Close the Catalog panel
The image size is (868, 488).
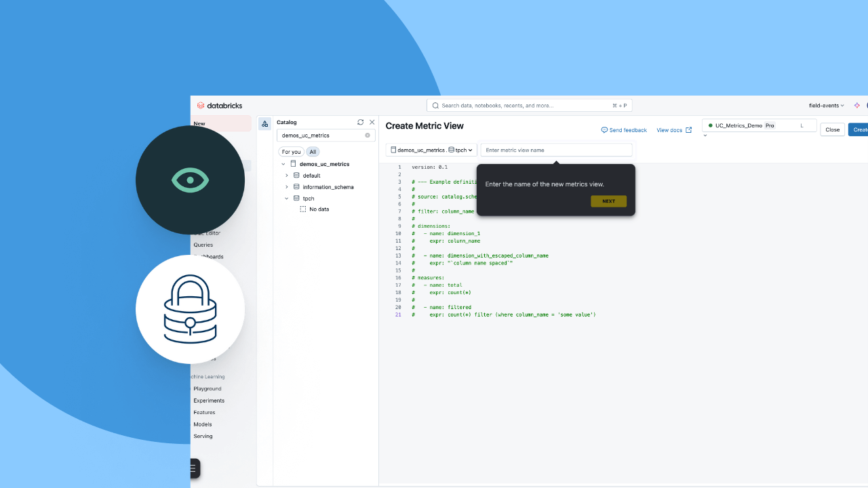pyautogui.click(x=372, y=122)
